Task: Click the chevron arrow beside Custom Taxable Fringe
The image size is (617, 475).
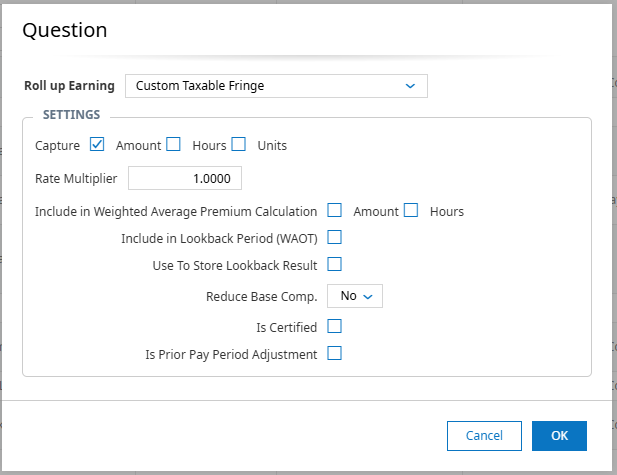Action: pyautogui.click(x=410, y=86)
